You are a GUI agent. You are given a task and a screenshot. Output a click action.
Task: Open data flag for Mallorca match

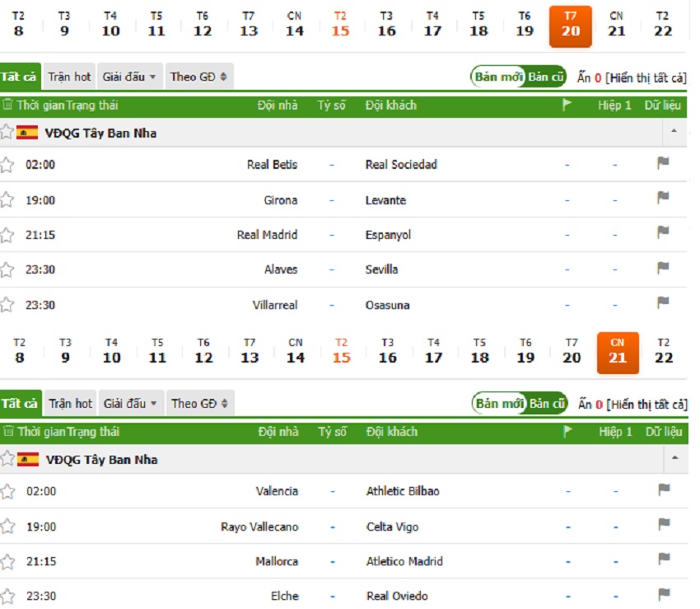664,559
